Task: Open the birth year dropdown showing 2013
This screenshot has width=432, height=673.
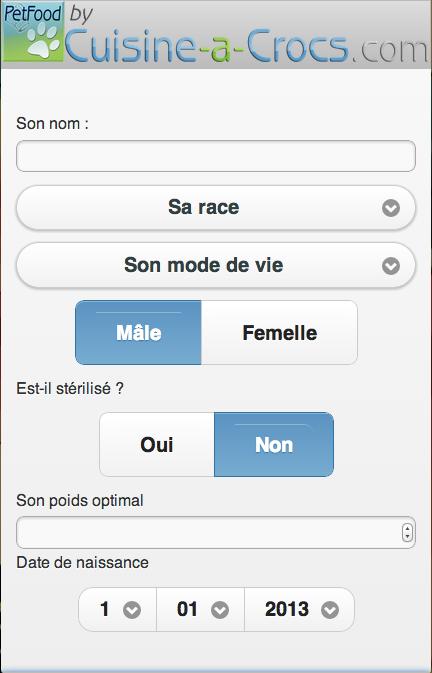Action: [299, 609]
